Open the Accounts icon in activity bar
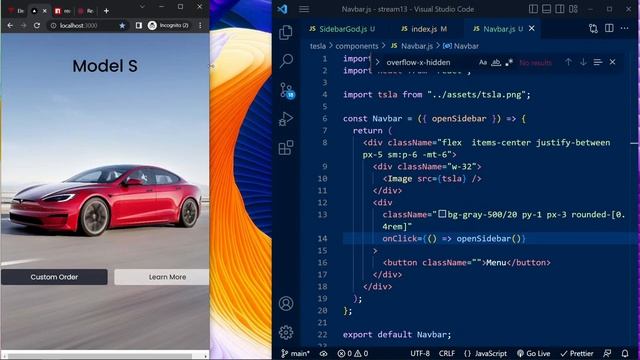Image resolution: width=640 pixels, height=360 pixels. pyautogui.click(x=286, y=303)
